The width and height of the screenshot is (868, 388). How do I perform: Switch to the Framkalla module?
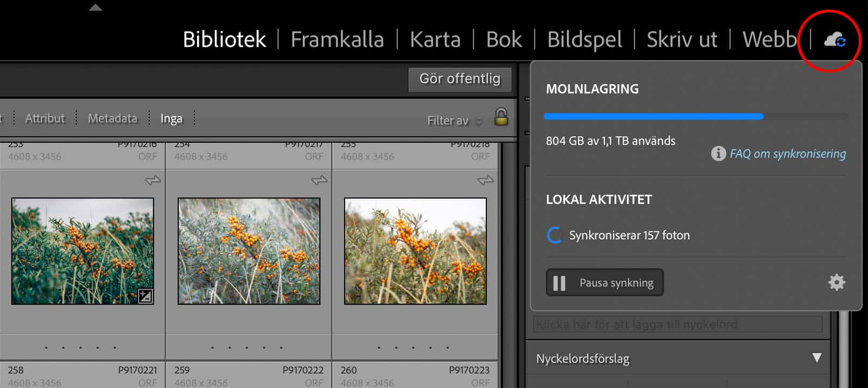(337, 40)
